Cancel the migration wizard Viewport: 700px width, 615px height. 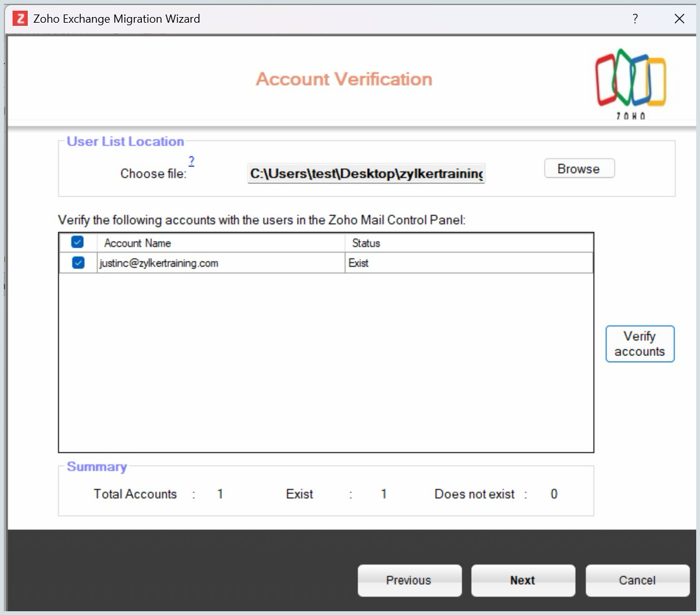point(637,580)
